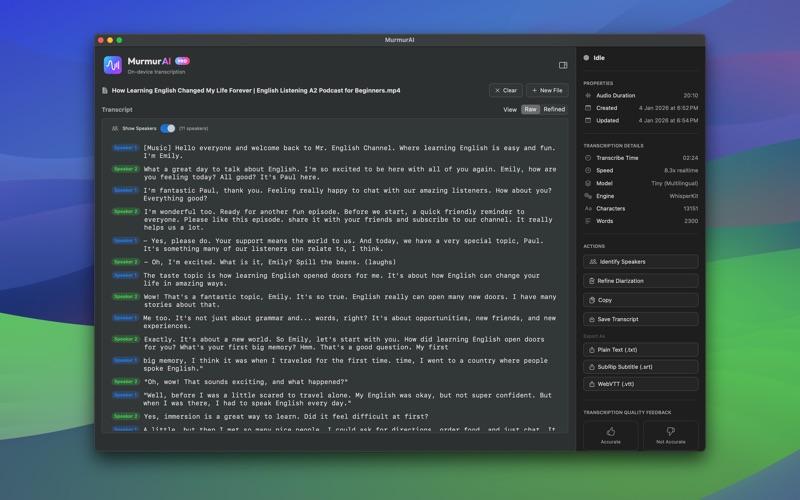Click the speakers people icon near Show Speakers
This screenshot has width=800, height=500.
click(115, 129)
